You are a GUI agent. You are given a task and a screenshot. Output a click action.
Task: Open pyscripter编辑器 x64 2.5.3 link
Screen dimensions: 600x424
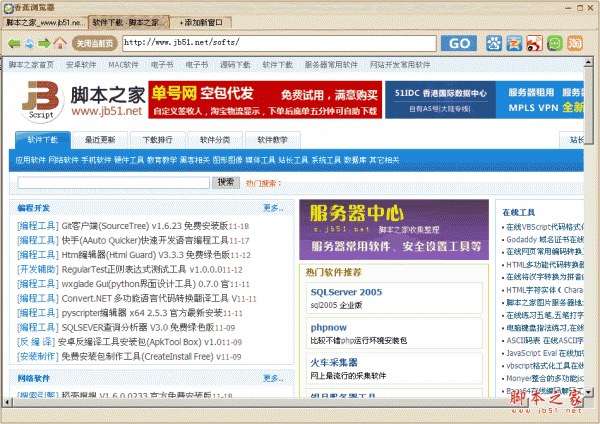[x=142, y=313]
